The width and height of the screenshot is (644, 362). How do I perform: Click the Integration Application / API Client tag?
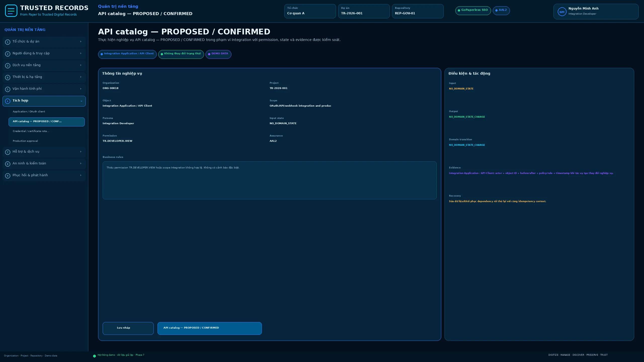(127, 54)
